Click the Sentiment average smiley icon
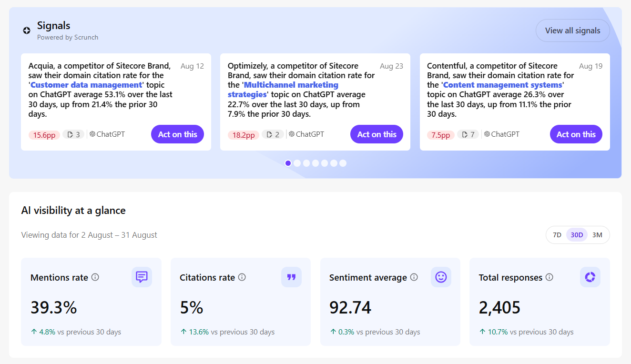Viewport: 631px width, 364px height. coord(441,277)
